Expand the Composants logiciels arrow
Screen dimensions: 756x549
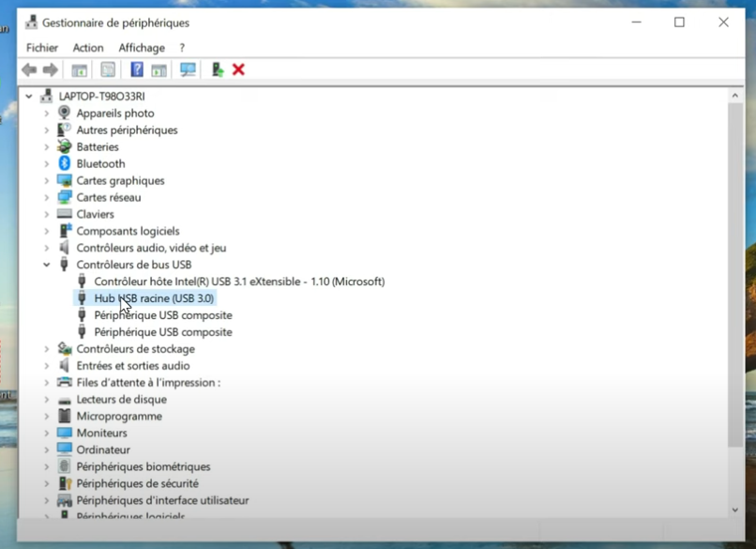click(46, 231)
